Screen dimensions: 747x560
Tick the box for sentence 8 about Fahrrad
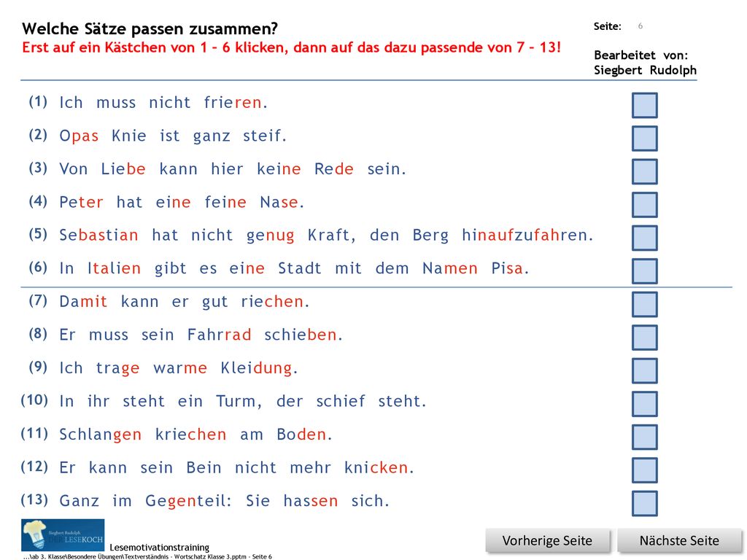pos(645,337)
